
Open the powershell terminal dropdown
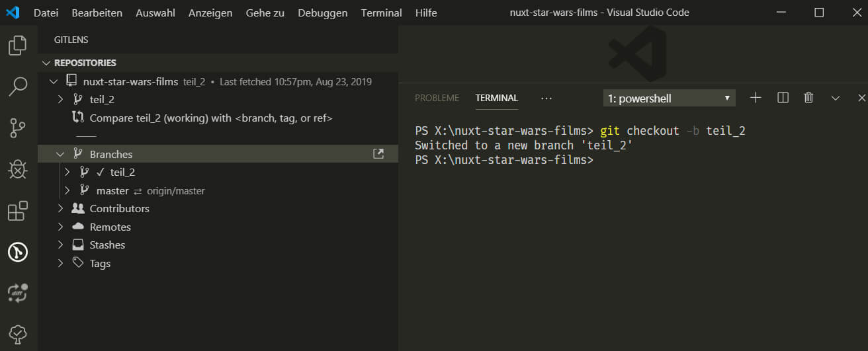670,98
